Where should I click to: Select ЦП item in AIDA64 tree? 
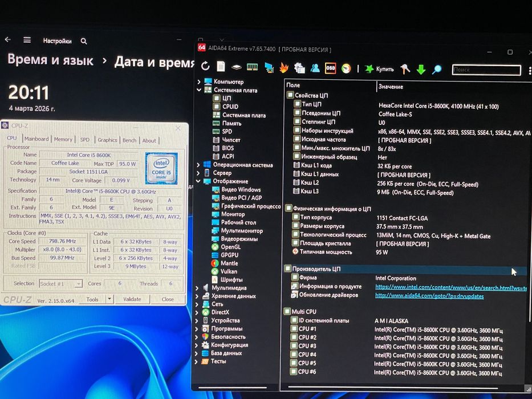coord(222,99)
